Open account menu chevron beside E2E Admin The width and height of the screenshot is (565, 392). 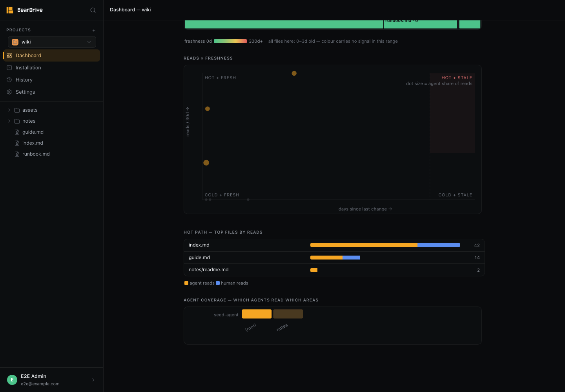point(93,380)
